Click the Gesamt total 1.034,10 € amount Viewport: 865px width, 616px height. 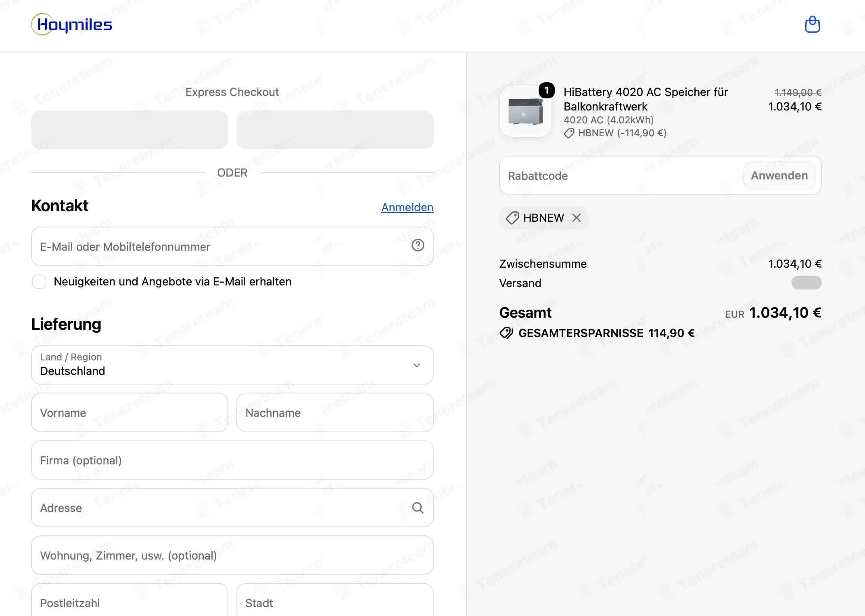click(785, 313)
